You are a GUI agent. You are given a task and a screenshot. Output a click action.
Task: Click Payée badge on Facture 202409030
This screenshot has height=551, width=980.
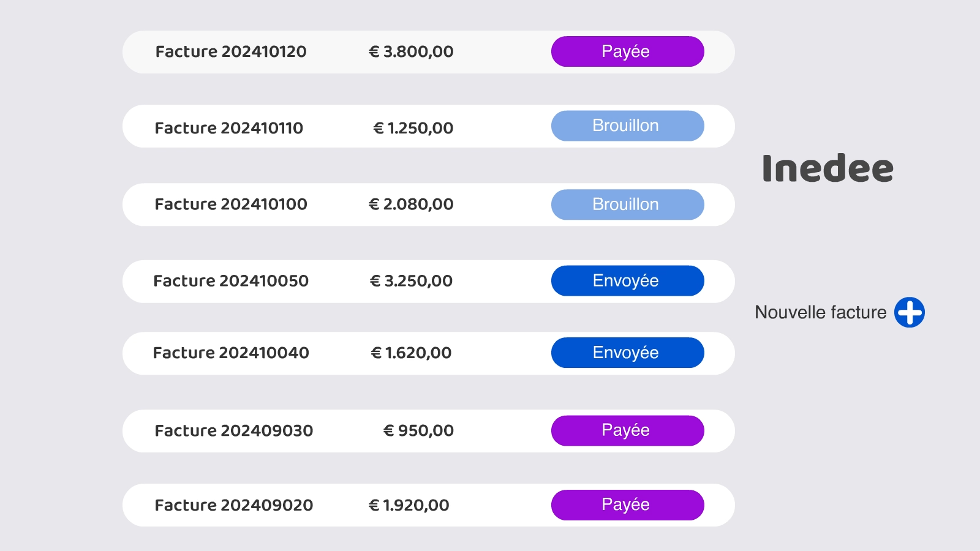[x=627, y=430]
